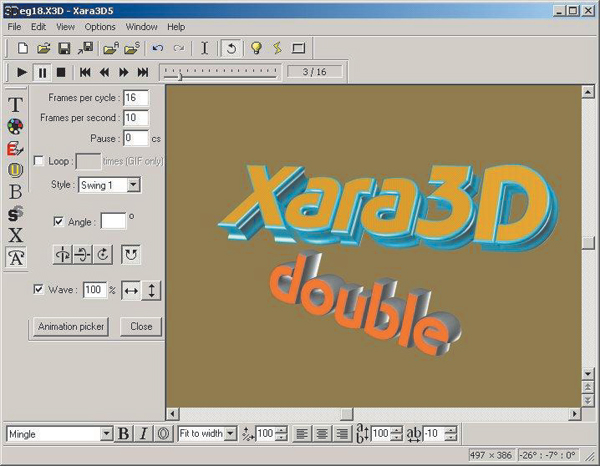This screenshot has width=600, height=466.
Task: Select rotate about vertical axis button
Action: click(63, 254)
